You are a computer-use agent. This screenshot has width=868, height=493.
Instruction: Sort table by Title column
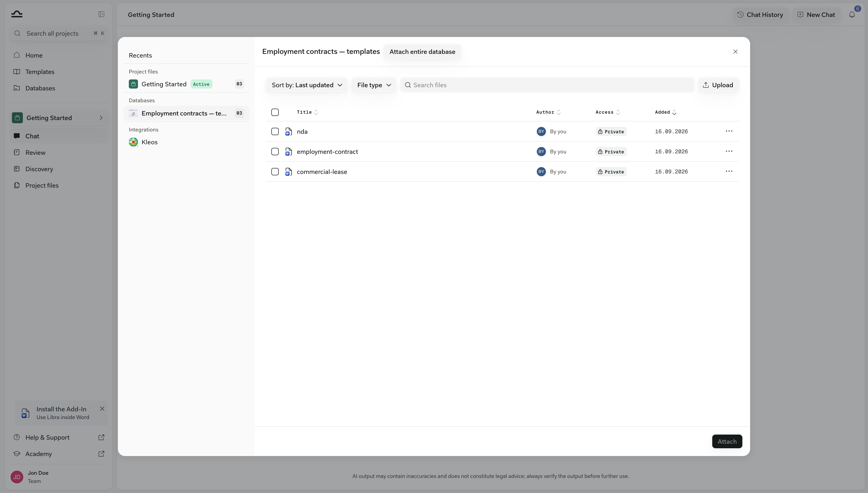coord(307,112)
